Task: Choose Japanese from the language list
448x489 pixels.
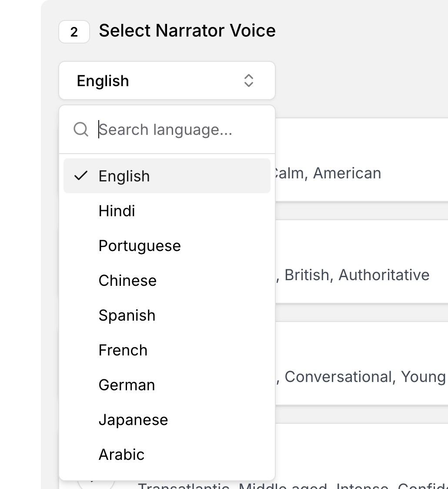Action: tap(167, 420)
